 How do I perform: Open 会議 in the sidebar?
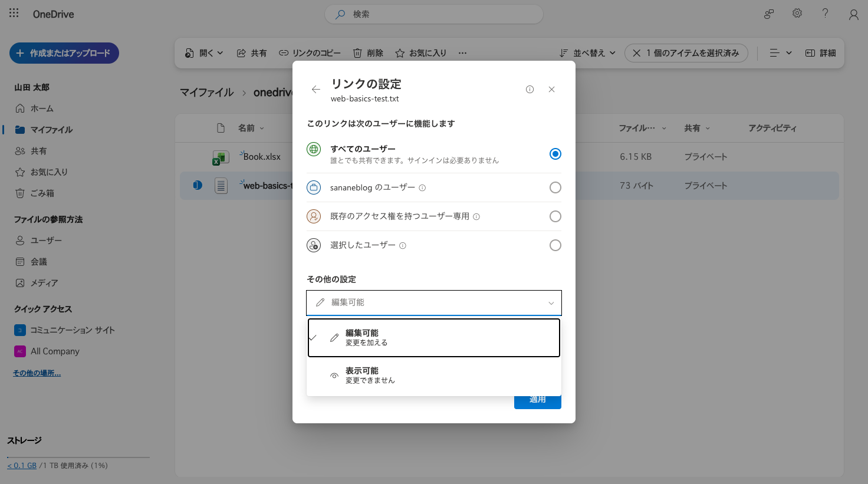tap(31, 262)
